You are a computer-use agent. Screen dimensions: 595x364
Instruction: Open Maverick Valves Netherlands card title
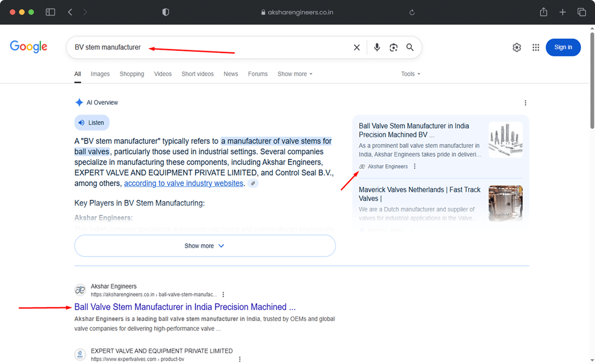pyautogui.click(x=420, y=194)
